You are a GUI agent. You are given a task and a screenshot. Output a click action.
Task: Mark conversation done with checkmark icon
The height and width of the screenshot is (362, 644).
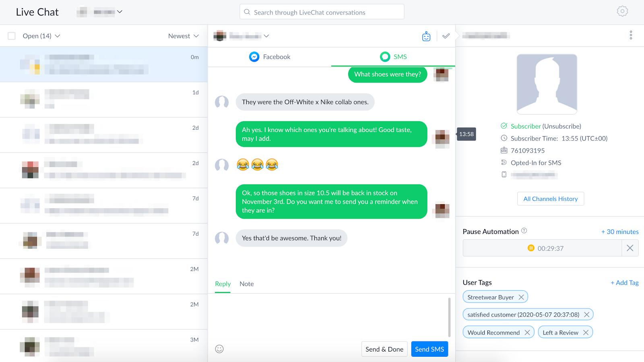click(446, 36)
